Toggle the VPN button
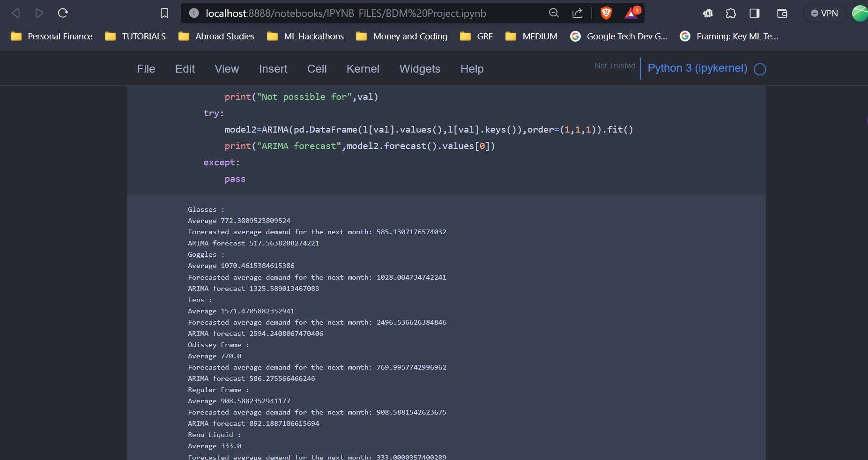This screenshot has width=868, height=460. tap(824, 13)
